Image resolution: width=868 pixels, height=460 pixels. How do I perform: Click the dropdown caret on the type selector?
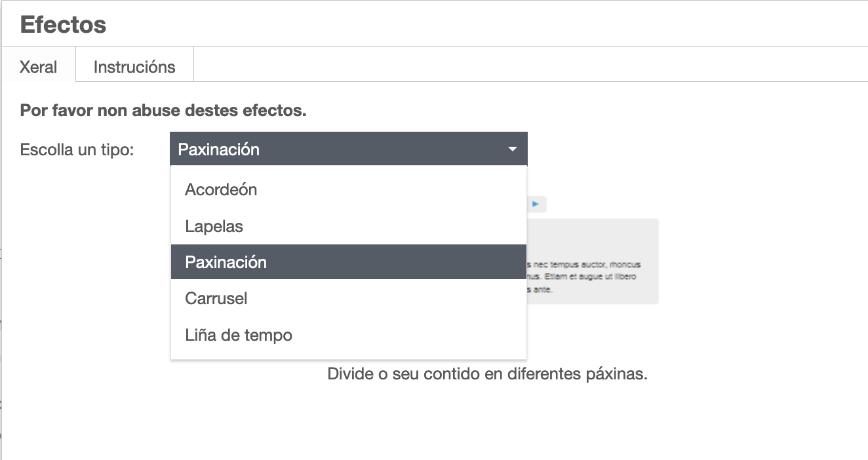[x=512, y=149]
